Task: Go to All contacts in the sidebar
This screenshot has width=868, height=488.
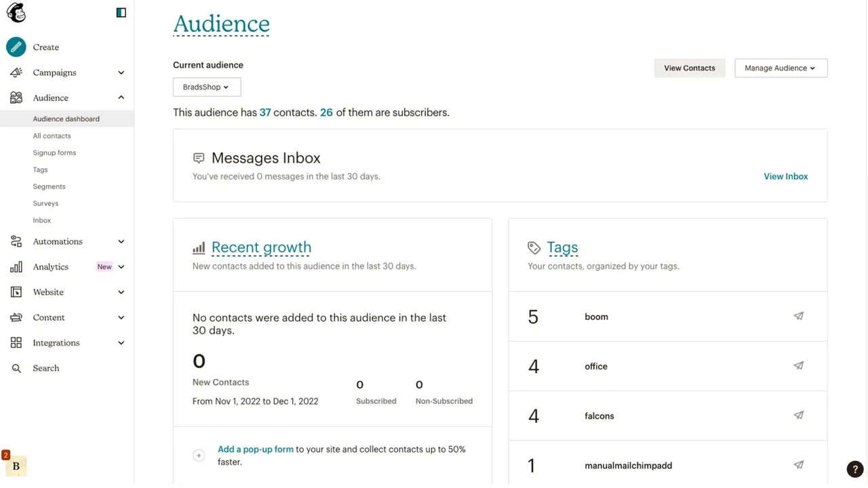Action: 52,136
